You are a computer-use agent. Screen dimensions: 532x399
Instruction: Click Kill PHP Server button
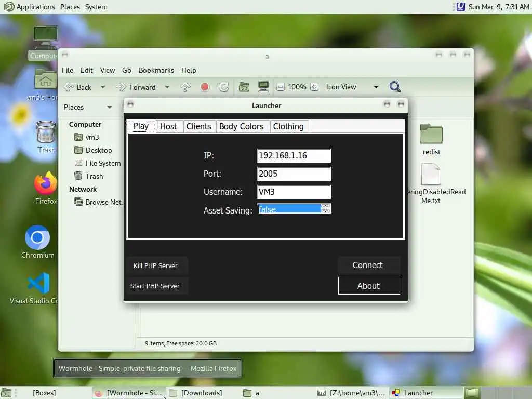pos(156,265)
